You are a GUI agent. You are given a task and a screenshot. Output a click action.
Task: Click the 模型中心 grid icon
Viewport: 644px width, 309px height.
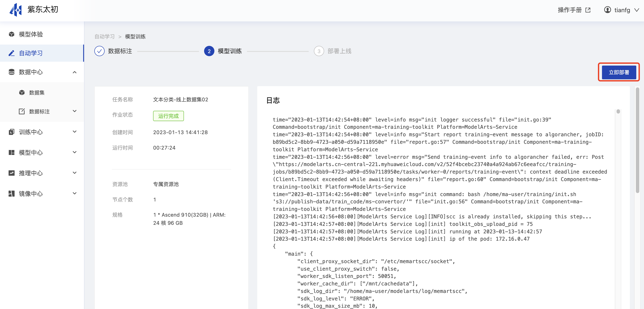(x=12, y=152)
